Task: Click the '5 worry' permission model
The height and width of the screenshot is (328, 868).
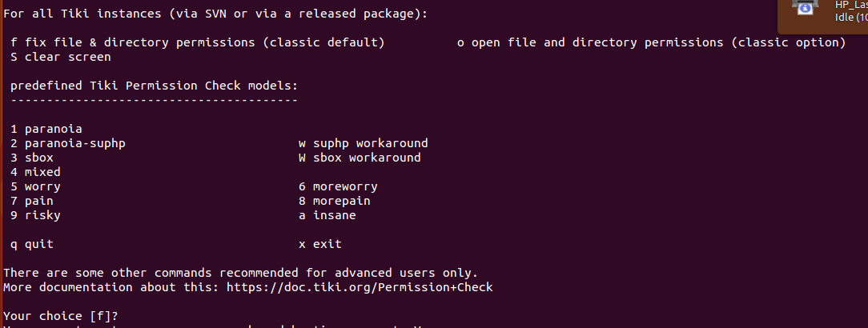Action: [35, 186]
